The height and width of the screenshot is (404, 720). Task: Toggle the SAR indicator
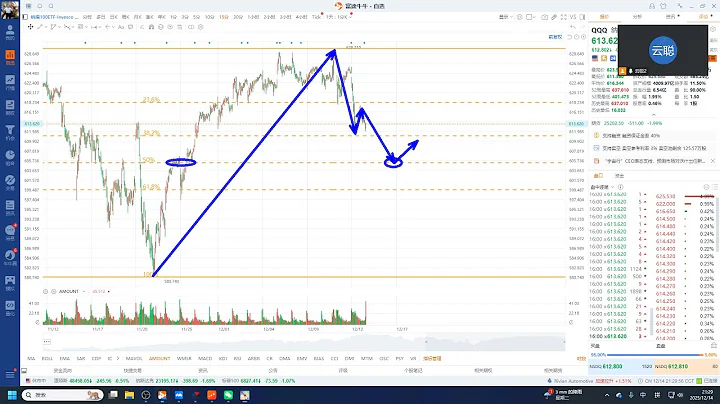81,358
